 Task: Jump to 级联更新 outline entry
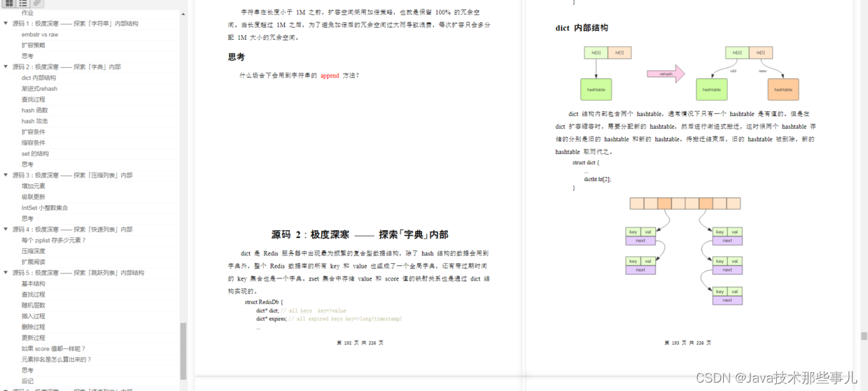coord(33,197)
